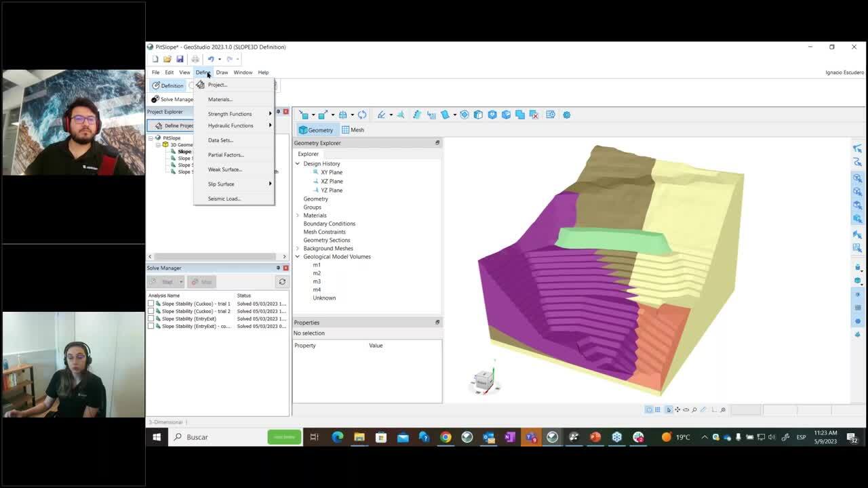Expand the Background Meshes node
This screenshot has width=868, height=488.
point(297,249)
